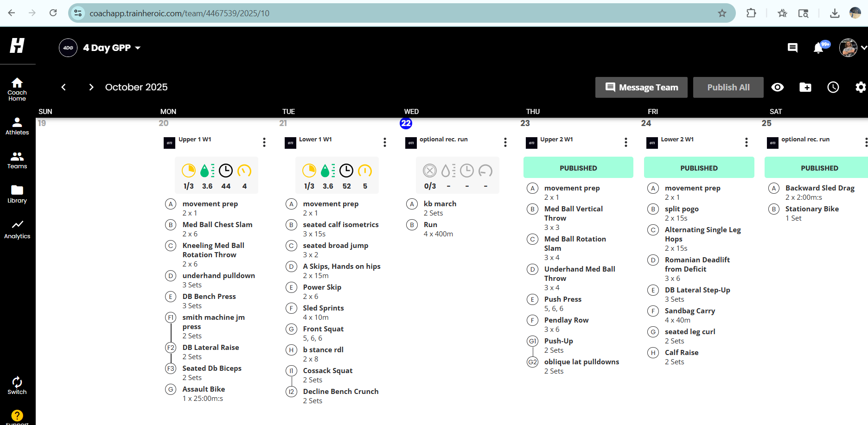
Task: Open the chat messages icon
Action: click(x=792, y=48)
